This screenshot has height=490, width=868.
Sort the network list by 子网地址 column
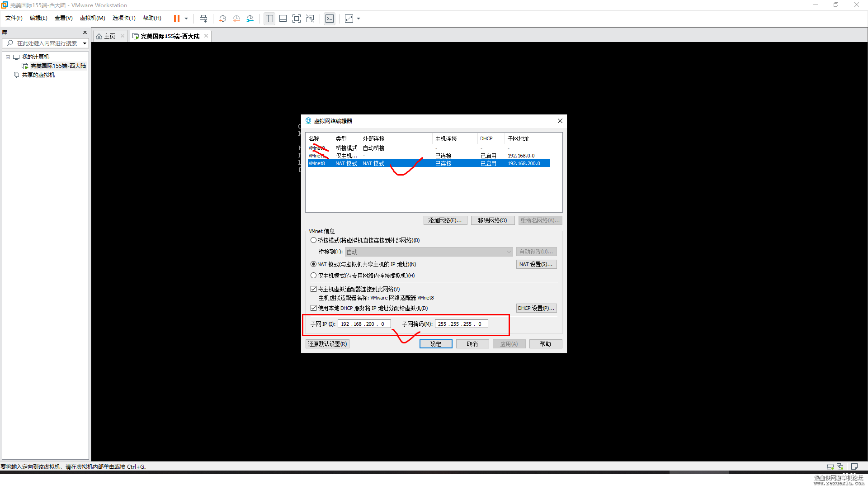pyautogui.click(x=528, y=139)
